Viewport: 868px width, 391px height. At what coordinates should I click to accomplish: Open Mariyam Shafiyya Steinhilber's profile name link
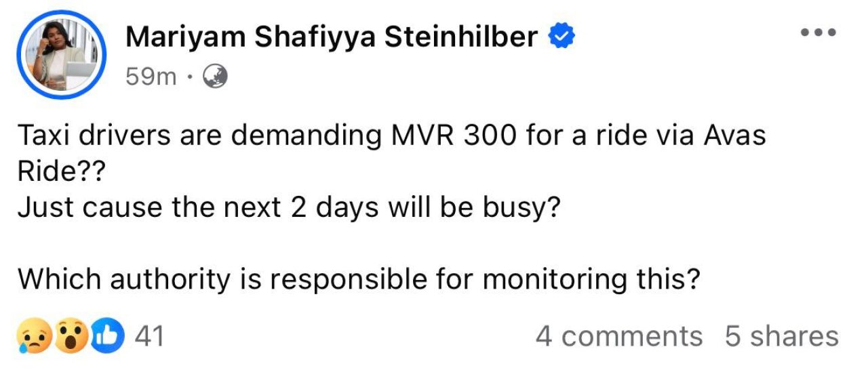[332, 37]
